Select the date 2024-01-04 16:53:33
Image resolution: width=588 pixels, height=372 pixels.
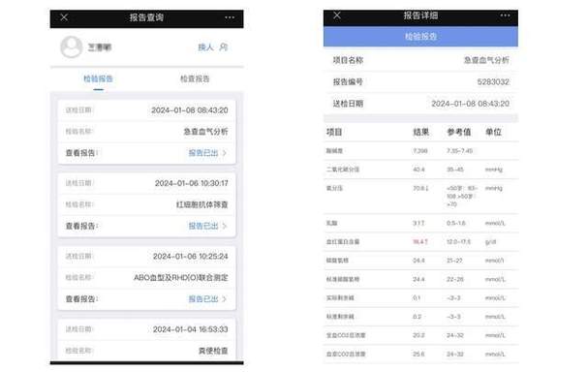pos(191,329)
